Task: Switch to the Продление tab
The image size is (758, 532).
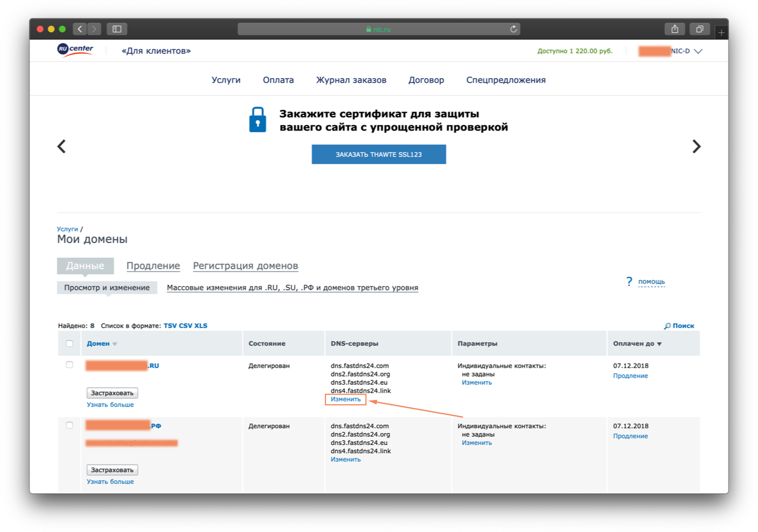Action: 153,266
